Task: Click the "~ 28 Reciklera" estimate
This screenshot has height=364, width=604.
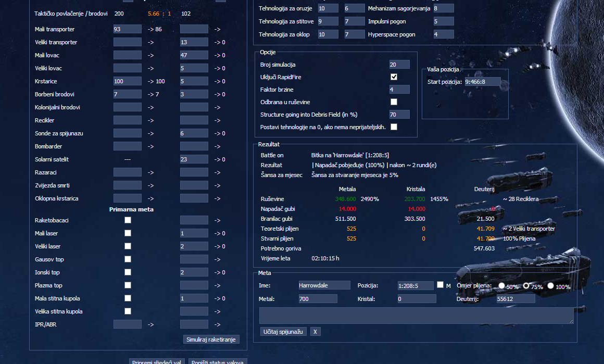Action: 521,199
